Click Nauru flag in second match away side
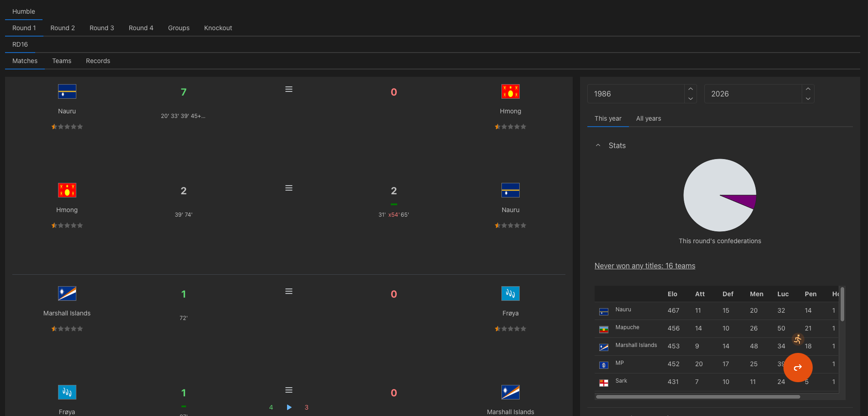The height and width of the screenshot is (416, 868). click(x=511, y=190)
